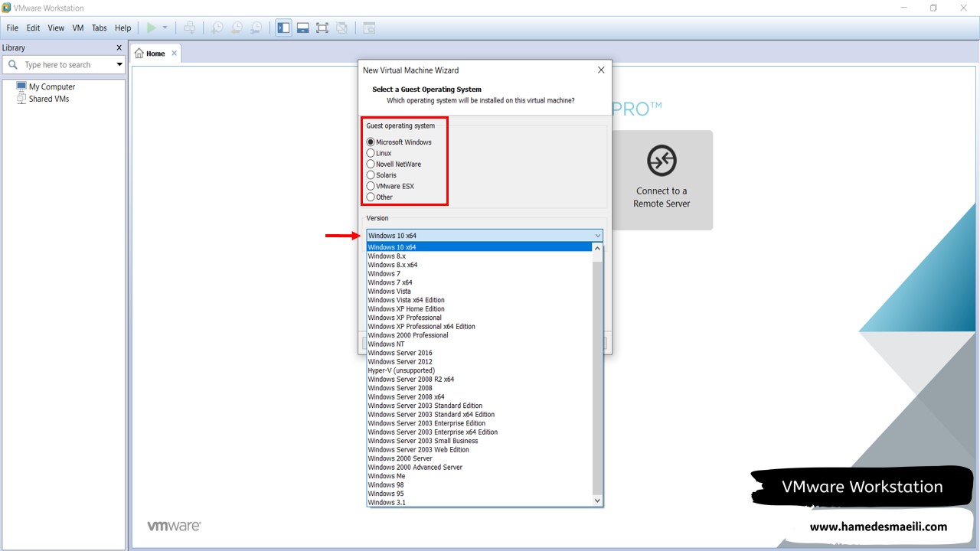
Task: Choose Windows 2000 Advanced Server option
Action: click(479, 468)
